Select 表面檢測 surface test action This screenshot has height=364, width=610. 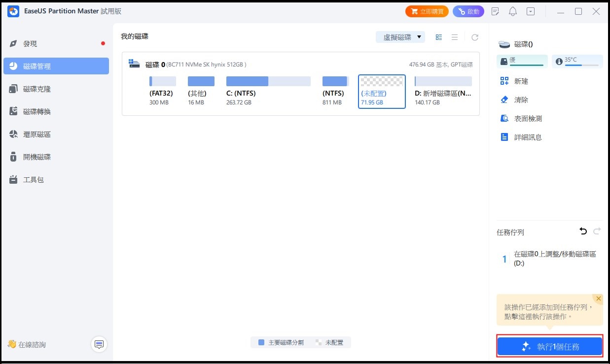[528, 119]
